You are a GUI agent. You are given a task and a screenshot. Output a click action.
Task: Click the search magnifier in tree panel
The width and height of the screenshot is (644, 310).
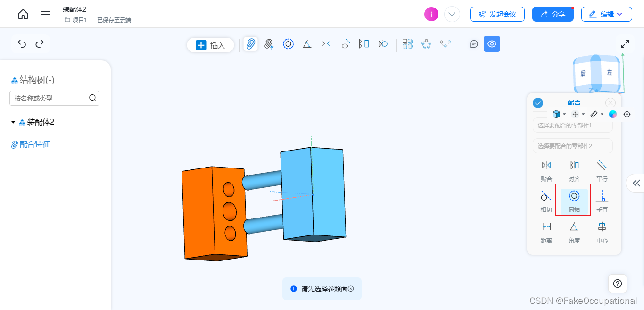pyautogui.click(x=92, y=98)
